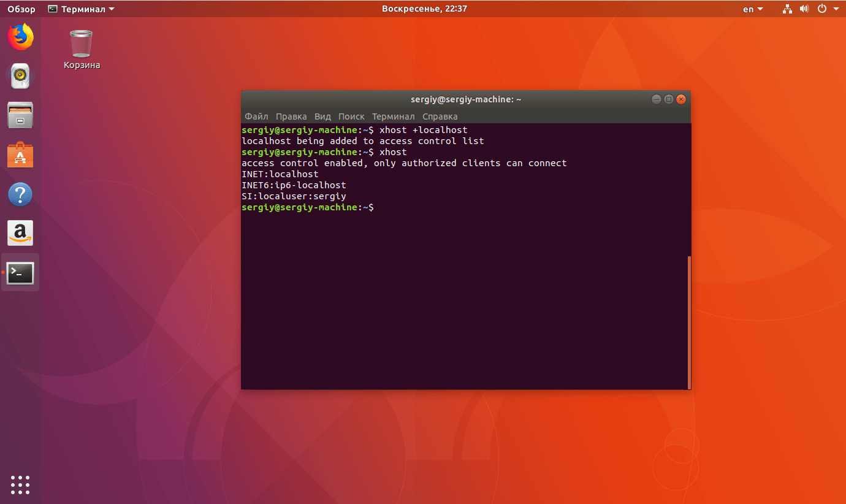Open the Поиск menu in the terminal
Screen dimensions: 846x504
pos(351,116)
